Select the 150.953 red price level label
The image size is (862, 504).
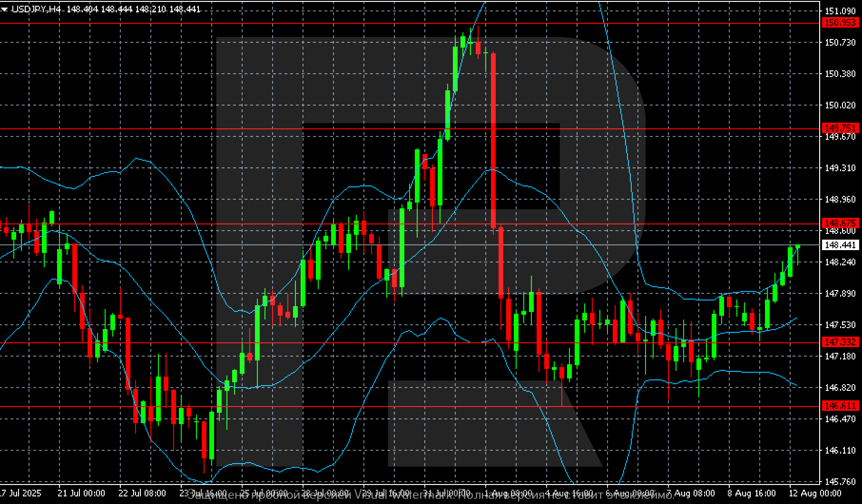coord(840,22)
